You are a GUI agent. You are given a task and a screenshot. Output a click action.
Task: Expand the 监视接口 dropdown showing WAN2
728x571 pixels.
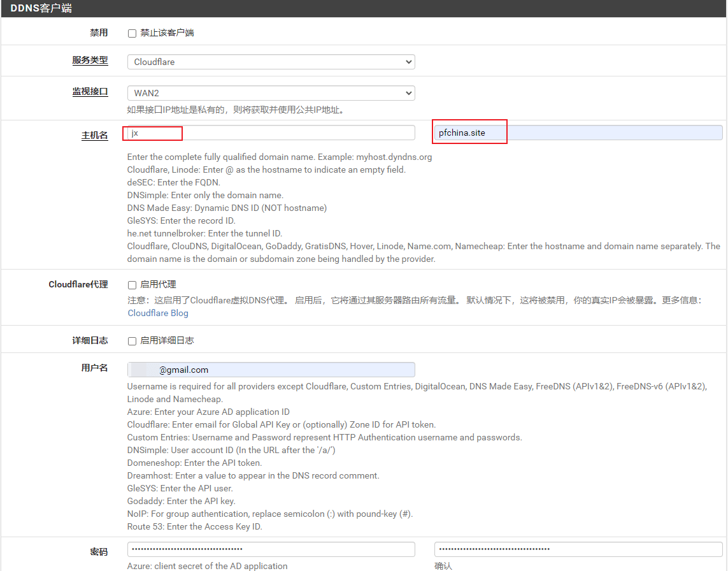(271, 93)
